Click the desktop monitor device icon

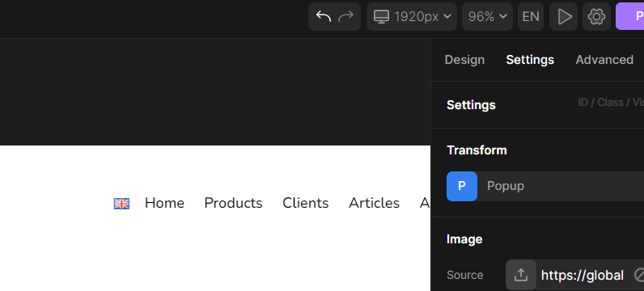tap(381, 17)
